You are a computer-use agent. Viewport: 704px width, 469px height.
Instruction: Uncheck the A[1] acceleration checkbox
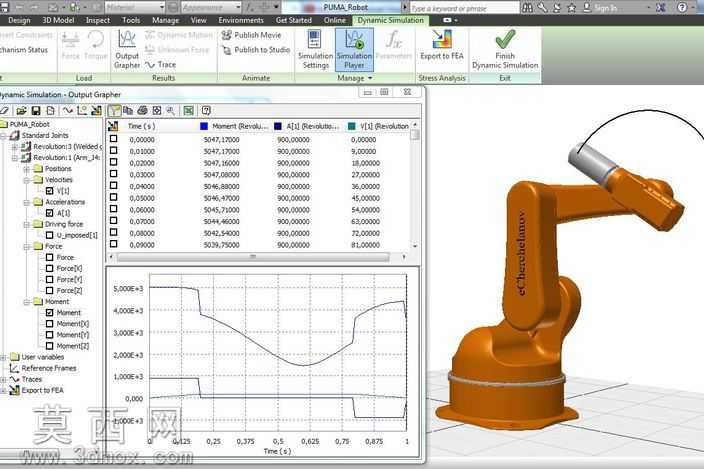pyautogui.click(x=50, y=213)
